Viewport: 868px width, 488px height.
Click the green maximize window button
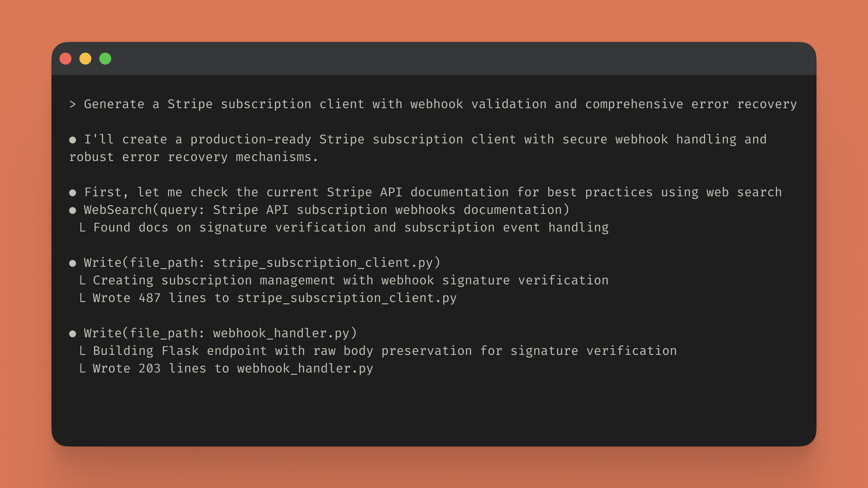[x=105, y=59]
